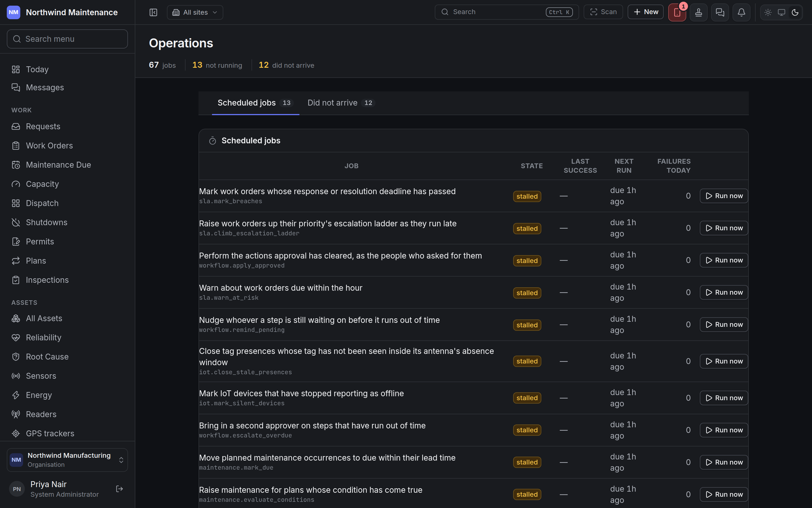Open the Priya Nair profile

(54, 489)
